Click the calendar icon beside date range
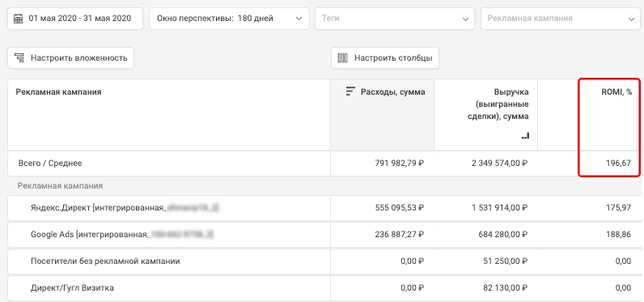The width and height of the screenshot is (644, 302). 18,19
